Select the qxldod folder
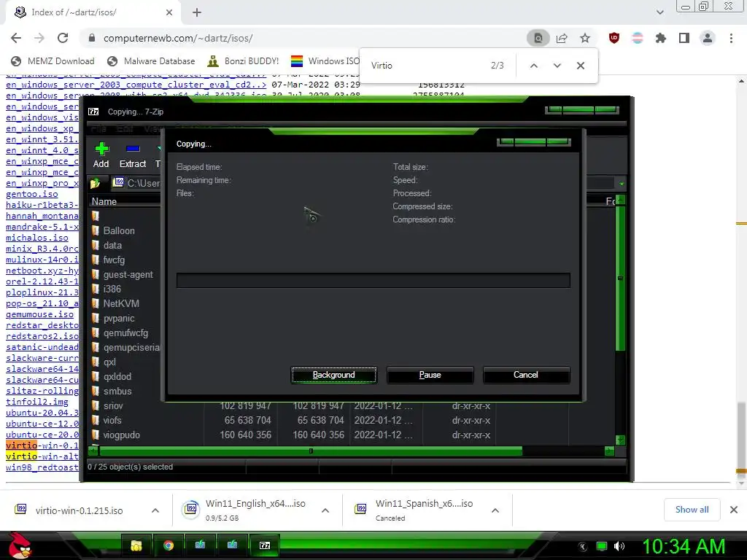 117,377
